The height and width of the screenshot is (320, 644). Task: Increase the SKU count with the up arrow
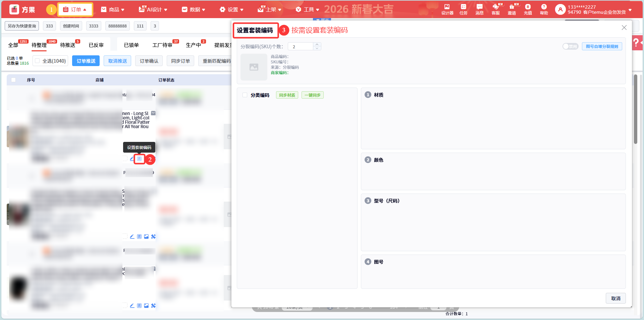(317, 44)
